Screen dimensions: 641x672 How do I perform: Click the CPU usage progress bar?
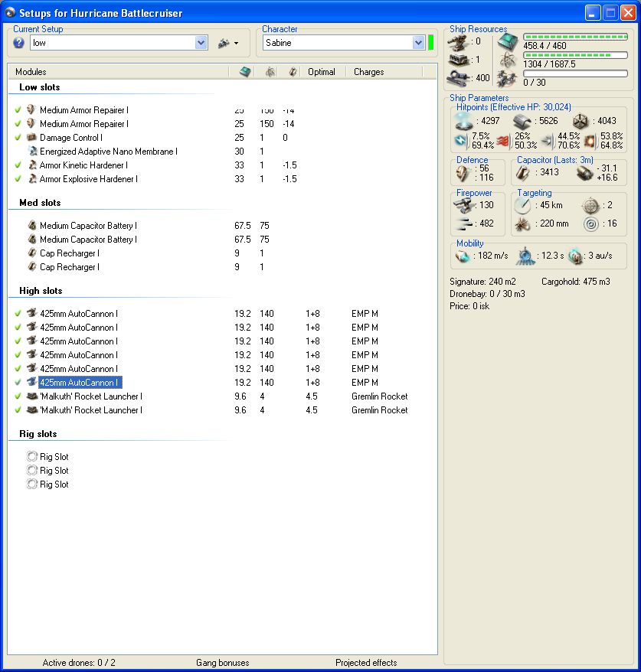(575, 37)
